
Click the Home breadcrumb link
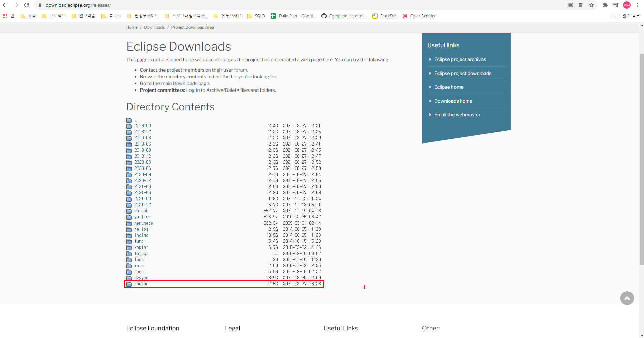[x=132, y=27]
